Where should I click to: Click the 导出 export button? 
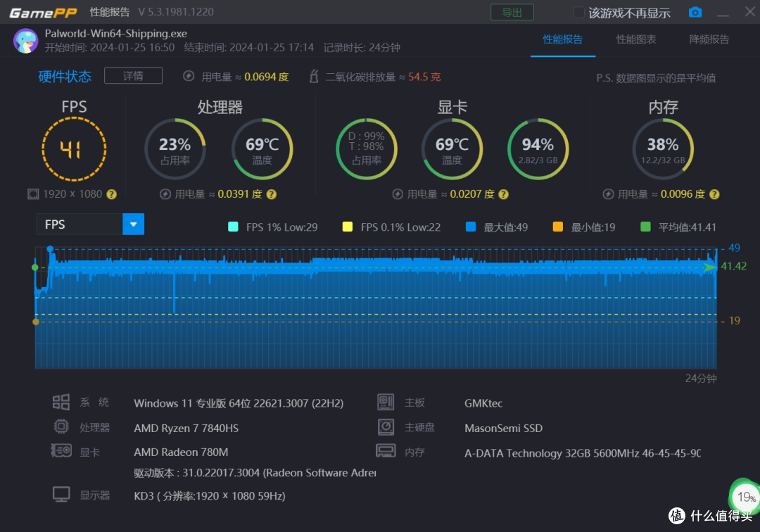point(512,13)
